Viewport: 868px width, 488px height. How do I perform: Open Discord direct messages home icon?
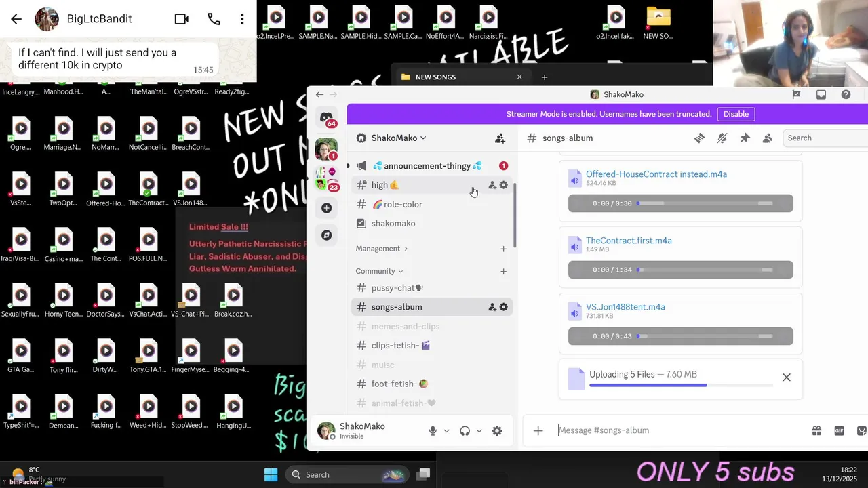point(327,118)
